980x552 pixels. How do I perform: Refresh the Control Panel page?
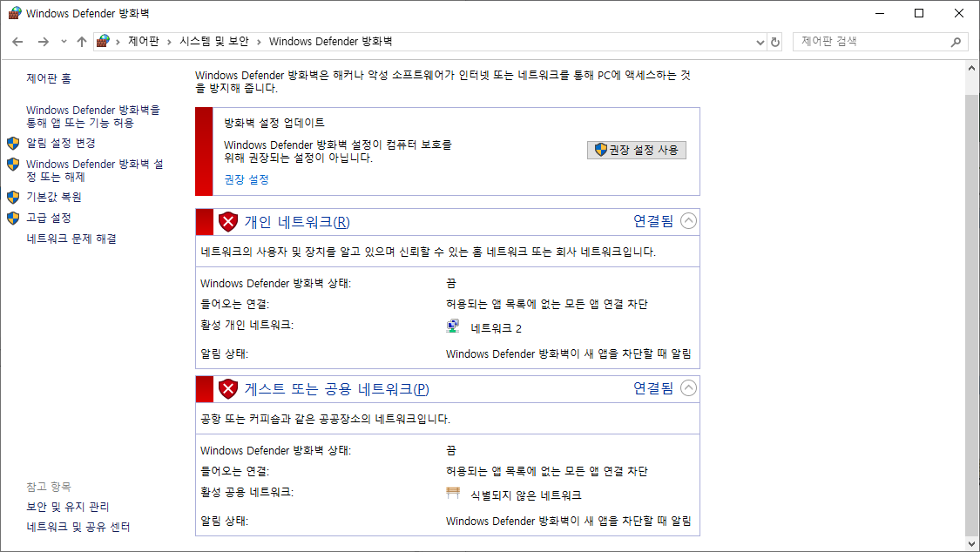click(775, 42)
